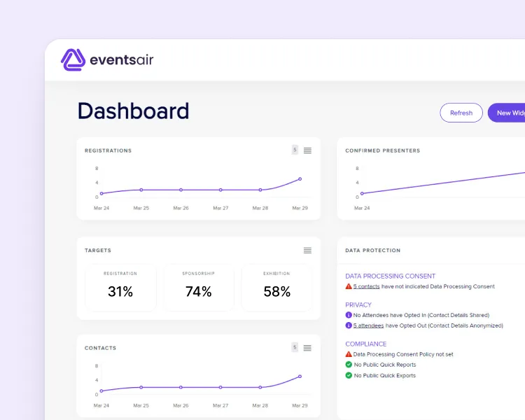Open the 5 attendees link
This screenshot has width=525, height=420.
[368, 325]
